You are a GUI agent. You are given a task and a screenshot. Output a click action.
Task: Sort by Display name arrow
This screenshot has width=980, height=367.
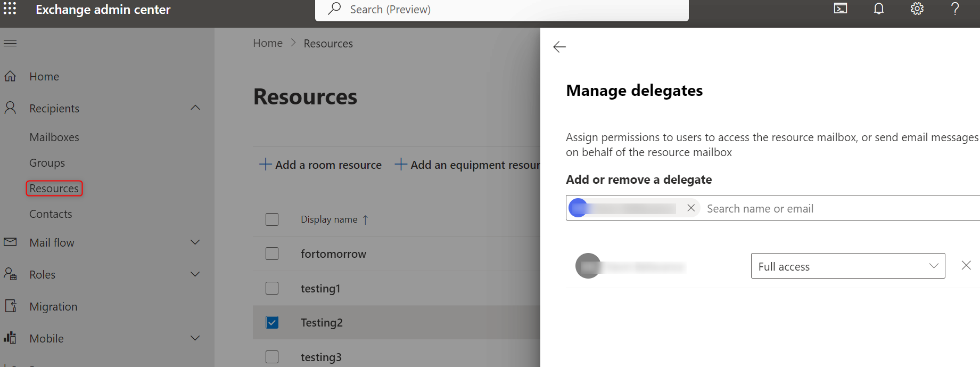tap(365, 219)
